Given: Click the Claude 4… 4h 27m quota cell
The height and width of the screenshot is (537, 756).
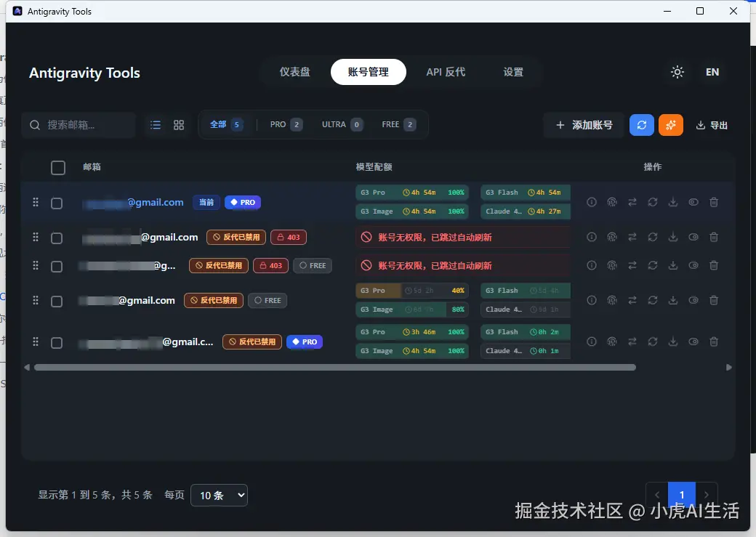Looking at the screenshot, I should click(526, 211).
